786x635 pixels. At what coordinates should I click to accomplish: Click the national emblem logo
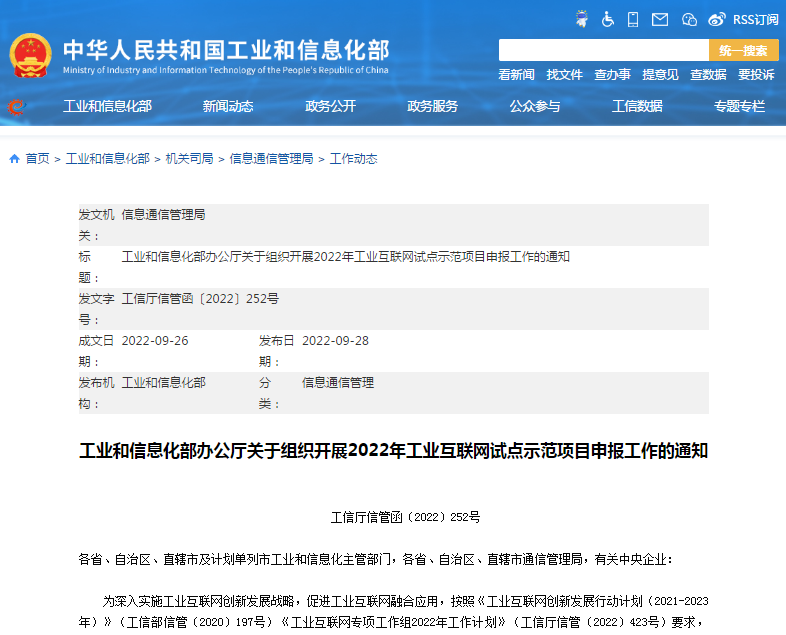(31, 56)
